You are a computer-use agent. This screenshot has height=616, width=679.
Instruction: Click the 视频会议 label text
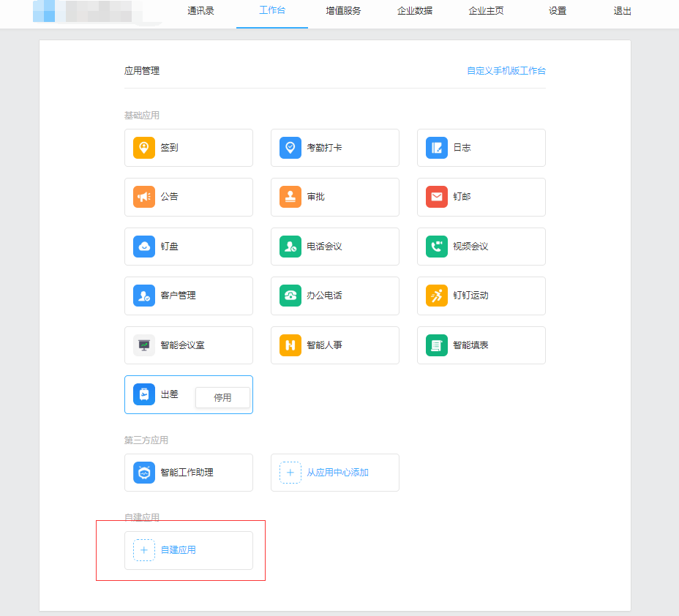[470, 247]
